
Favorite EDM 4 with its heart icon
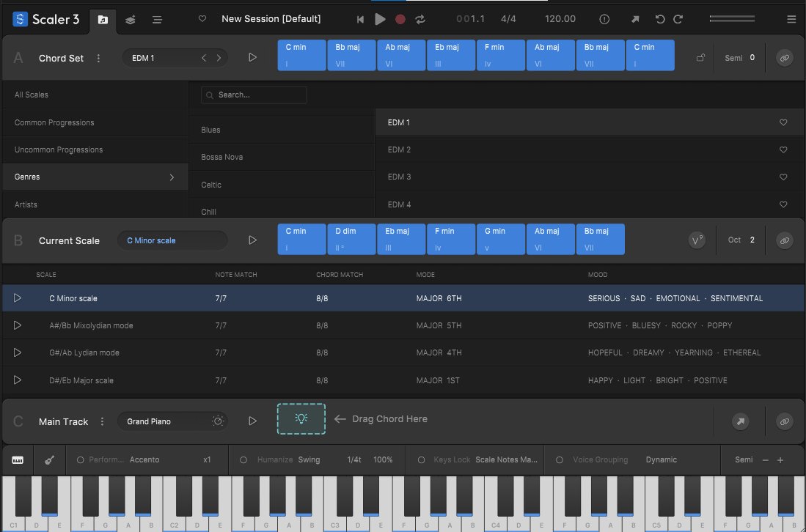[x=783, y=204]
